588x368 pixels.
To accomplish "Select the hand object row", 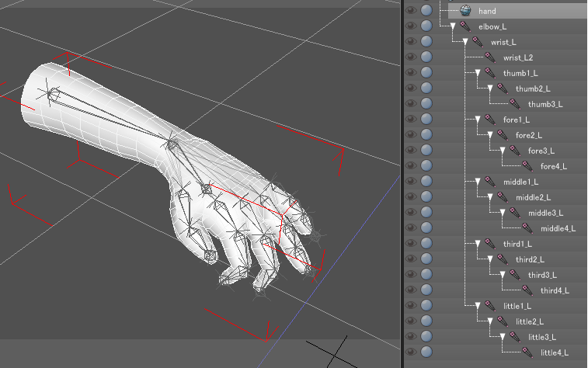I will (x=517, y=11).
